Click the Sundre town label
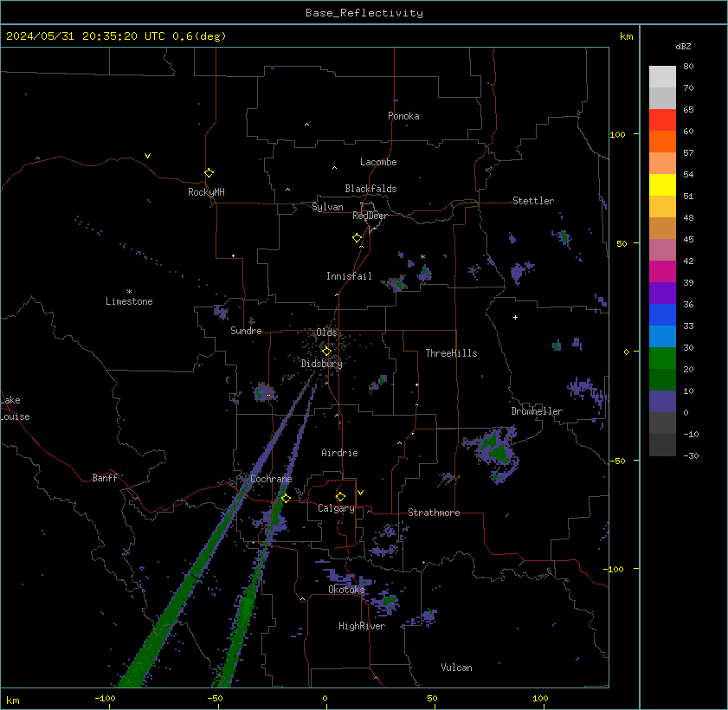728x710 pixels. [x=246, y=331]
